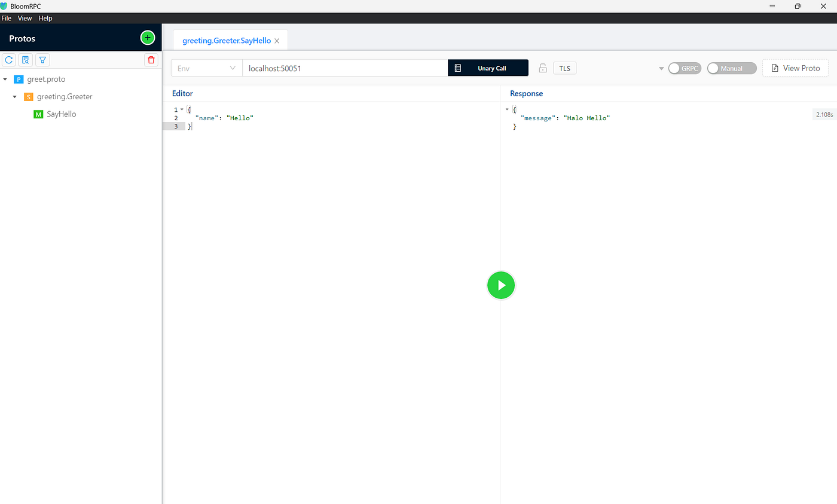
Task: Fold the response JSON object arrow
Action: [507, 109]
